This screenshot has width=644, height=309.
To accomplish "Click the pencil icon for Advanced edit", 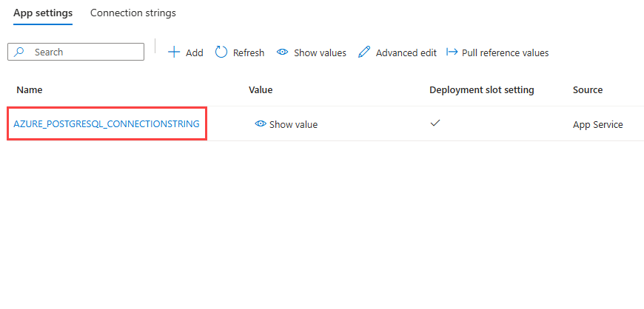I will [363, 52].
